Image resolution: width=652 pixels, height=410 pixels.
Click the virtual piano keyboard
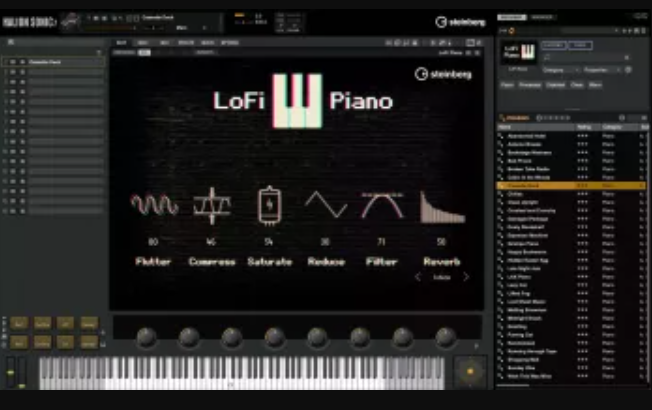coord(242,373)
